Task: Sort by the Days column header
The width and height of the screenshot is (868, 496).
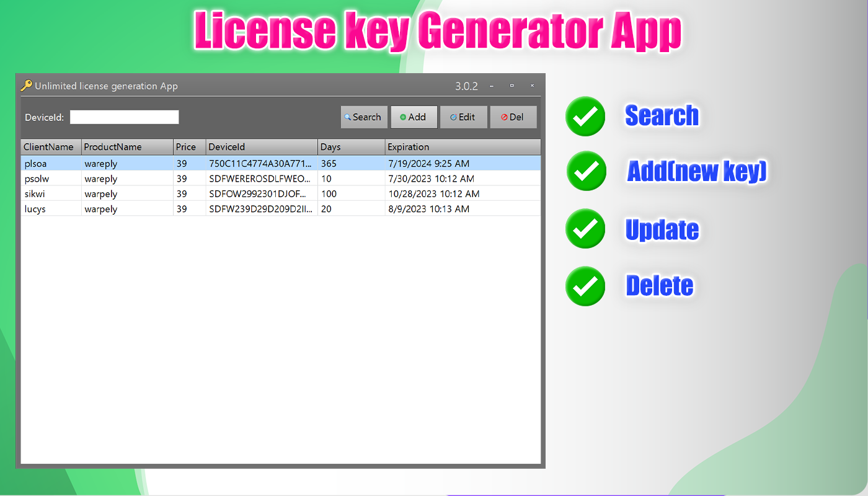Action: [330, 147]
